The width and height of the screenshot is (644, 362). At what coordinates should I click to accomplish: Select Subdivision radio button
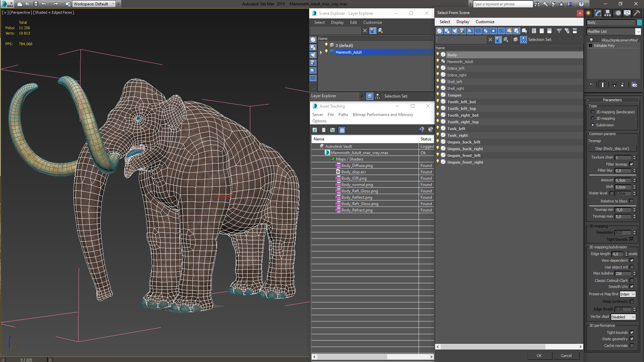click(x=592, y=125)
